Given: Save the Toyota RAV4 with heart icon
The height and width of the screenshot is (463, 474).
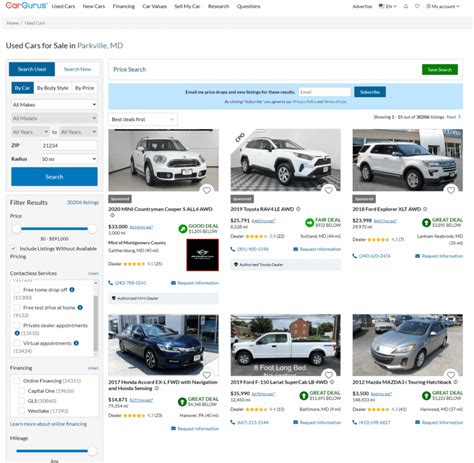Looking at the screenshot, I should tap(329, 190).
